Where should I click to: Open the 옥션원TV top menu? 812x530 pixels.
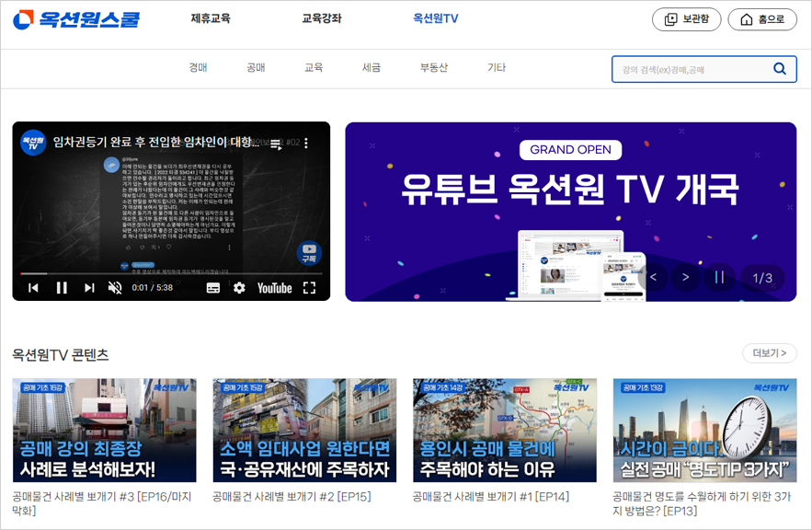click(x=435, y=18)
